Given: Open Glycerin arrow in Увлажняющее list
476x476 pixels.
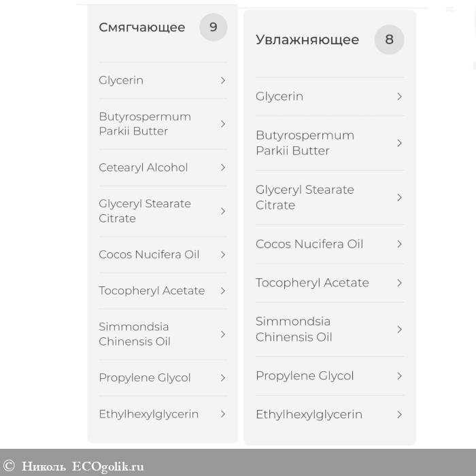Looking at the screenshot, I should pos(399,97).
